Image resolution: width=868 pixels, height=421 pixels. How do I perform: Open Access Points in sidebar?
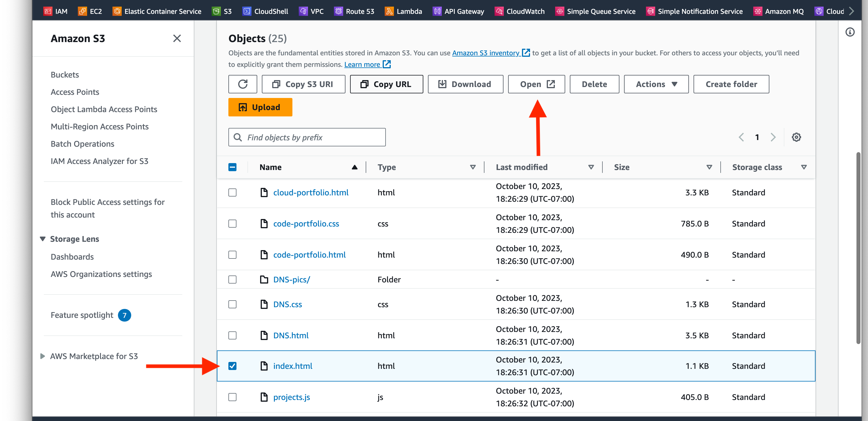pos(75,92)
